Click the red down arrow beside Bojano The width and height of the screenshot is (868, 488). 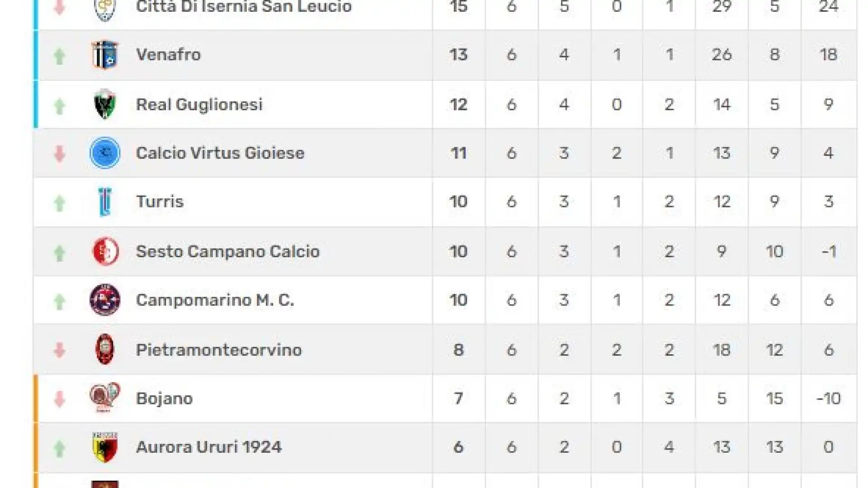click(x=59, y=399)
